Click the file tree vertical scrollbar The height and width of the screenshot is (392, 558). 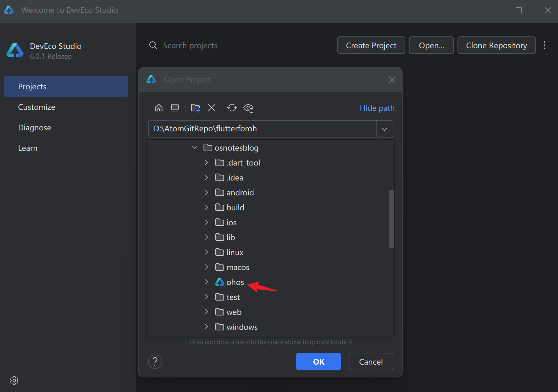click(x=392, y=219)
